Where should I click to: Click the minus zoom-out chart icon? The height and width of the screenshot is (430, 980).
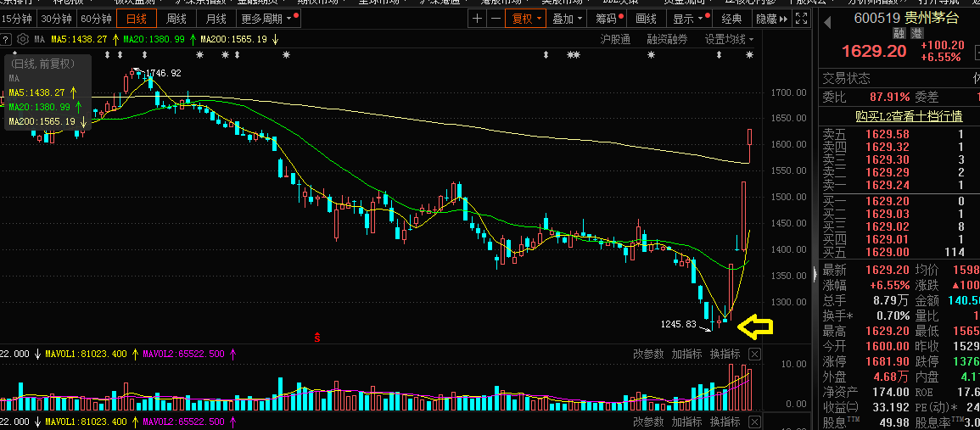(495, 19)
